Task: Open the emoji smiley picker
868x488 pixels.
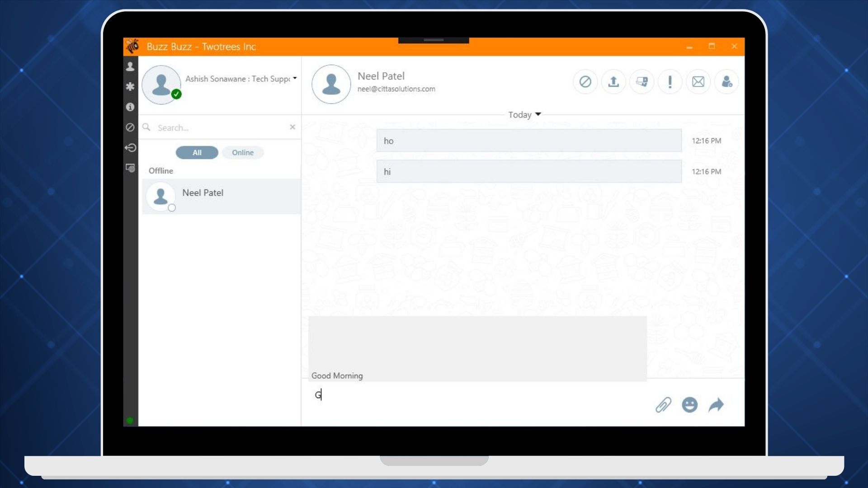Action: 690,405
